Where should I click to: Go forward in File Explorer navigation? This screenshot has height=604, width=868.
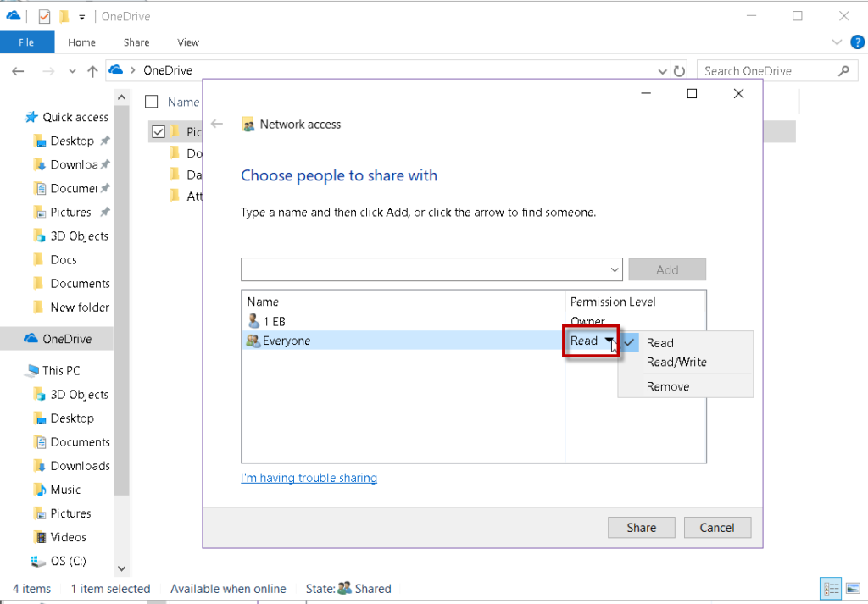pyautogui.click(x=48, y=71)
